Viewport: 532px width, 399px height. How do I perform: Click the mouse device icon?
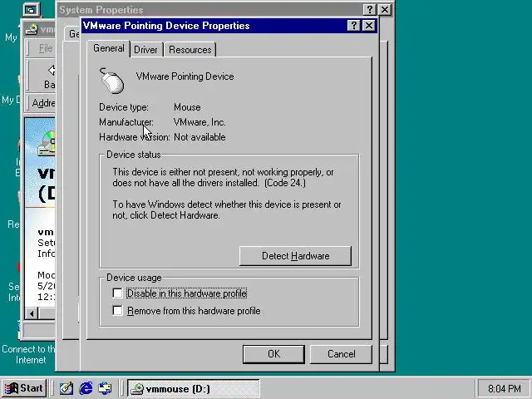111,81
